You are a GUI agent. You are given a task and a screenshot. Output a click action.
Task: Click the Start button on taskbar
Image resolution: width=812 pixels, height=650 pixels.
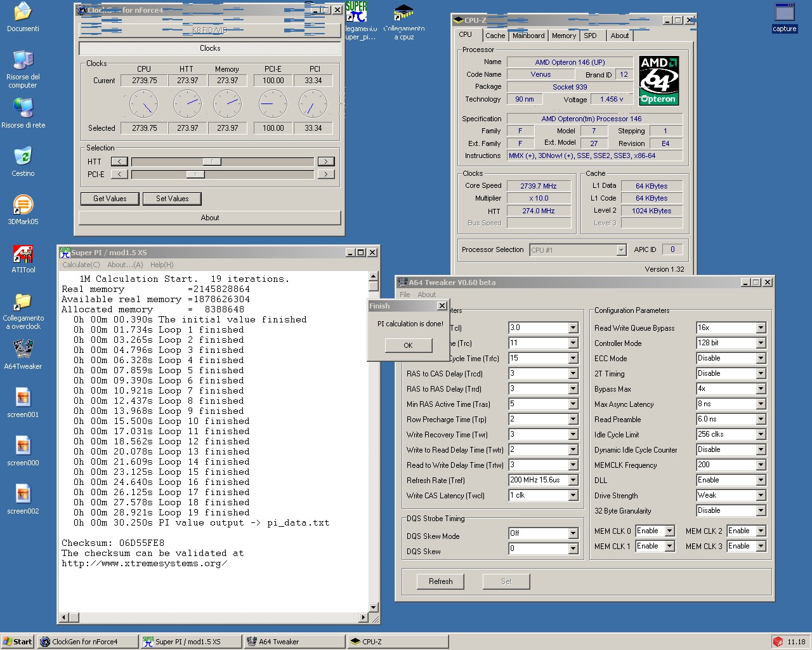tap(17, 642)
